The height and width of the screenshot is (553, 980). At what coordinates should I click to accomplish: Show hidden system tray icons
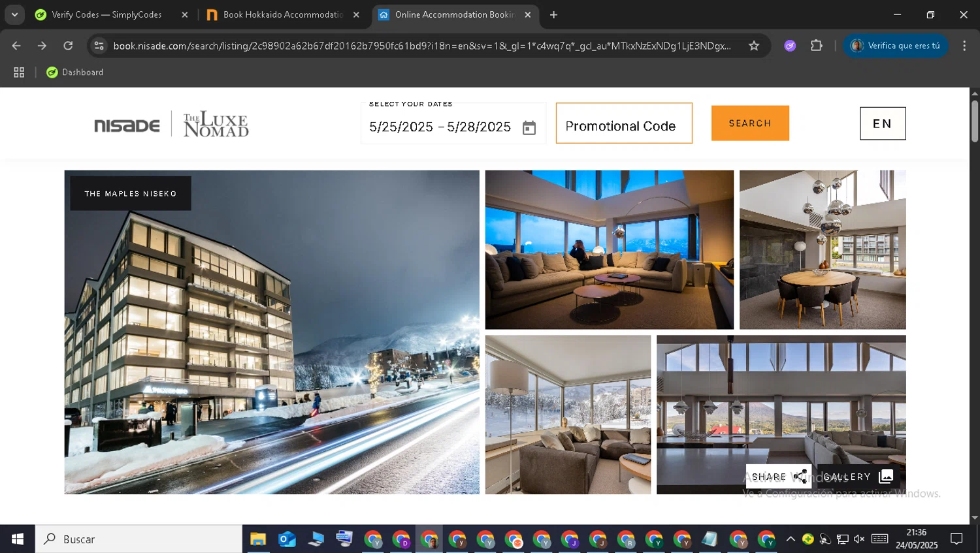click(791, 539)
